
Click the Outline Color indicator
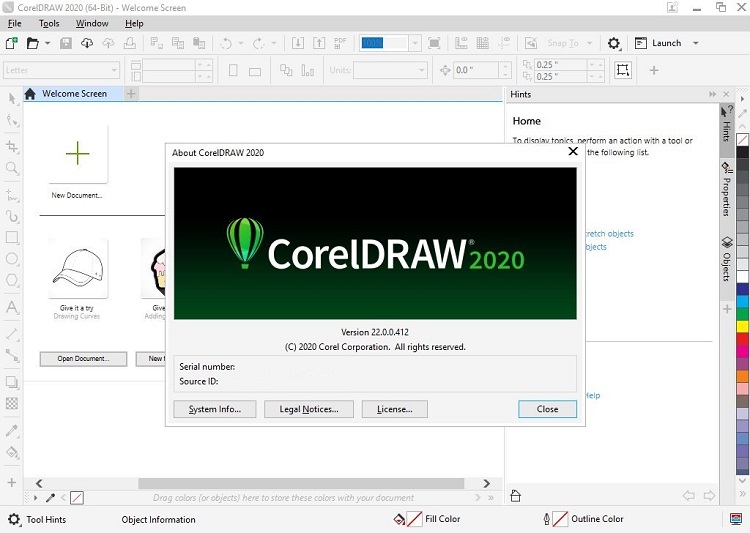[x=560, y=519]
